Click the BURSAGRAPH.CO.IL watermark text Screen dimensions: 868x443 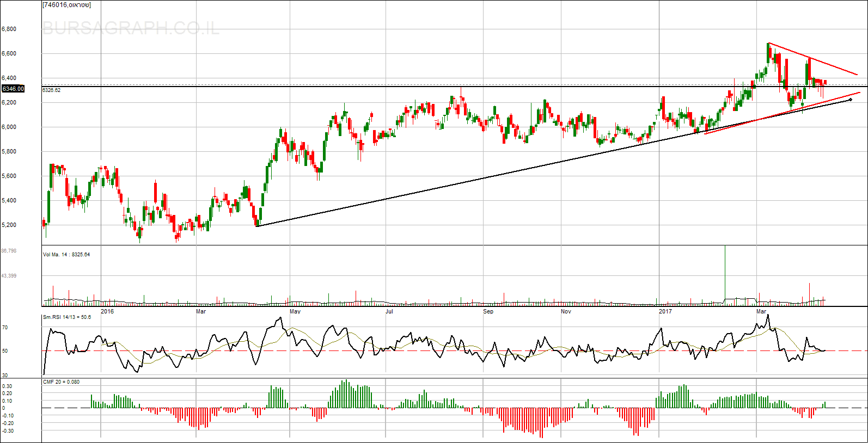[x=131, y=28]
